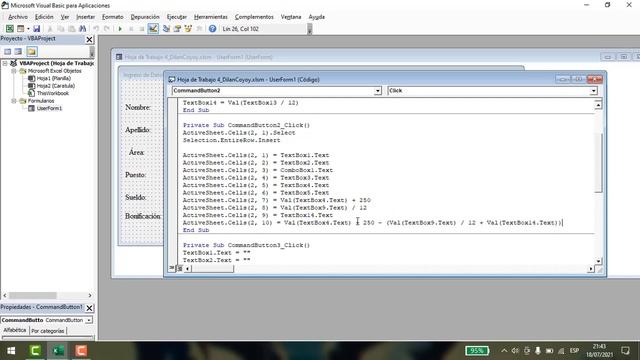Open the insert UserForm dropdown arrow
The height and width of the screenshot is (360, 640).
tap(28, 29)
